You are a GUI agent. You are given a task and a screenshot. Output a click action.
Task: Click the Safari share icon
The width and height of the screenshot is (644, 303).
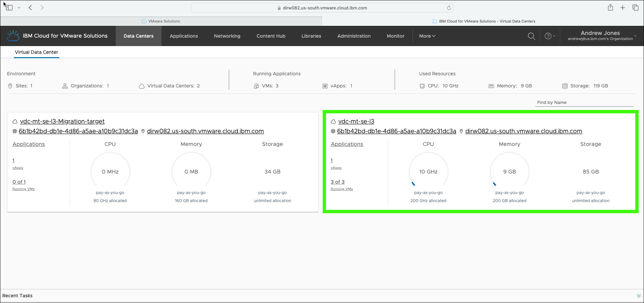click(610, 7)
